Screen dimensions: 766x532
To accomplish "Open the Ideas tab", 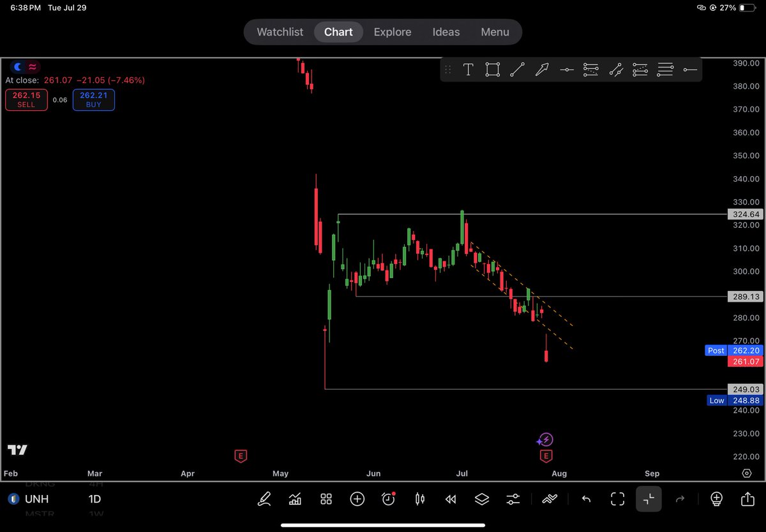I will pyautogui.click(x=446, y=32).
